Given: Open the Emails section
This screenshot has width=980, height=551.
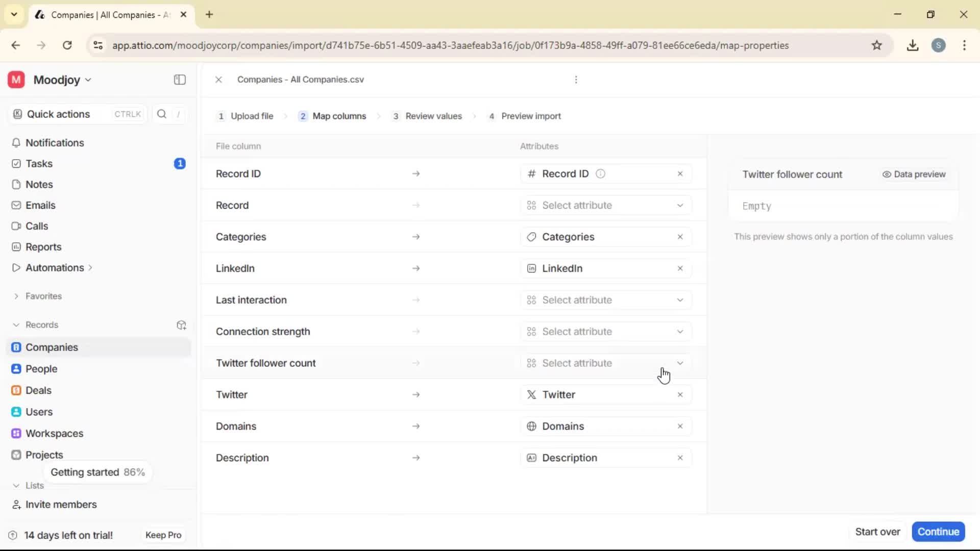Looking at the screenshot, I should coord(40,205).
